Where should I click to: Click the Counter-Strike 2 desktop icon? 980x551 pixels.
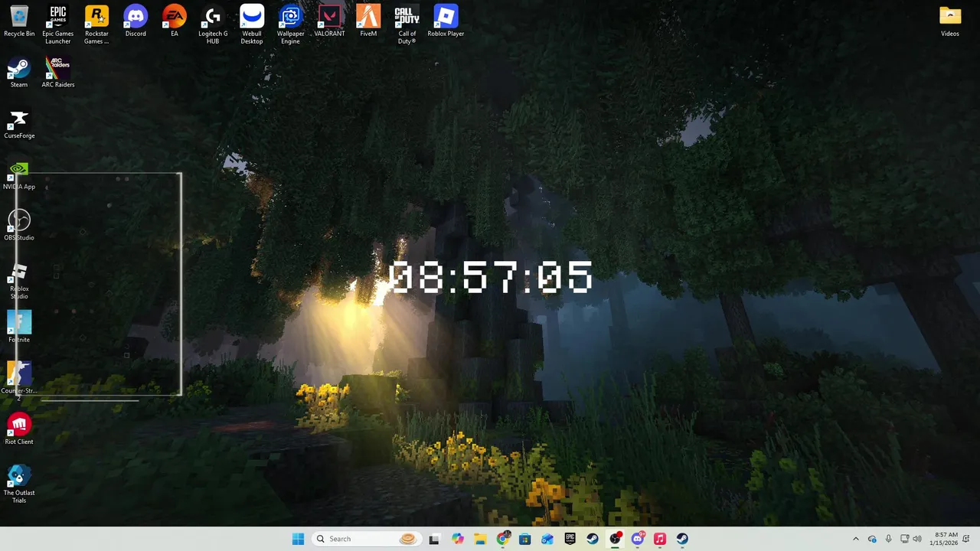pyautogui.click(x=19, y=382)
